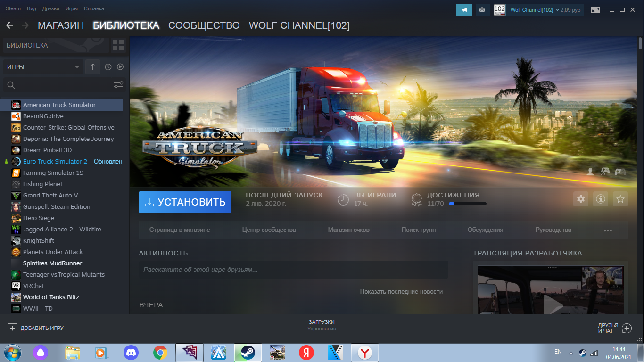This screenshot has width=644, height=362.
Task: Open the inbox envelope icon
Action: (482, 10)
